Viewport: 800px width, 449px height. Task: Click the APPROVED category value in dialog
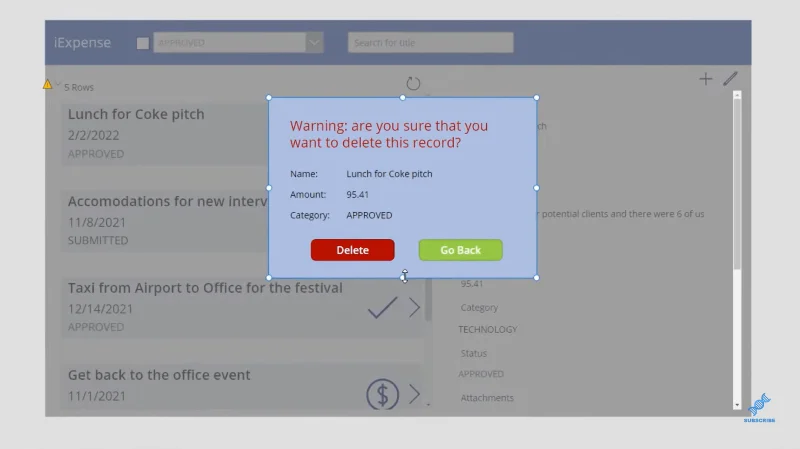(x=369, y=215)
